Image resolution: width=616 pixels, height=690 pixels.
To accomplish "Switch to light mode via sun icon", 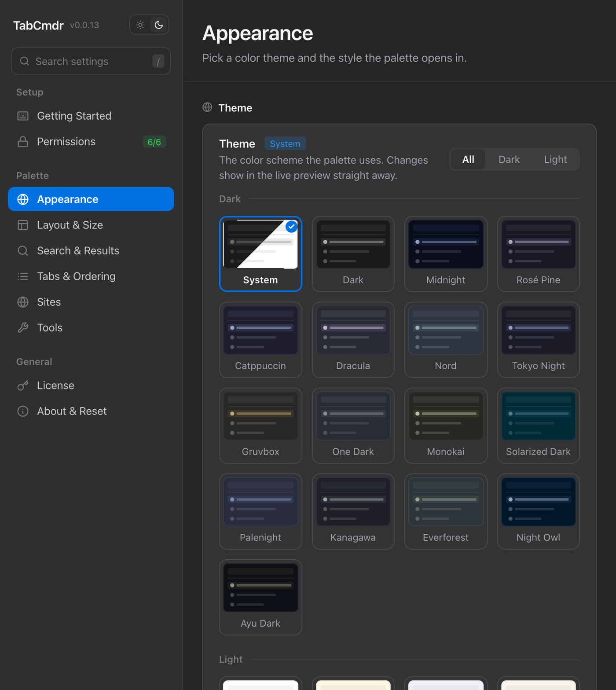I will coord(140,25).
